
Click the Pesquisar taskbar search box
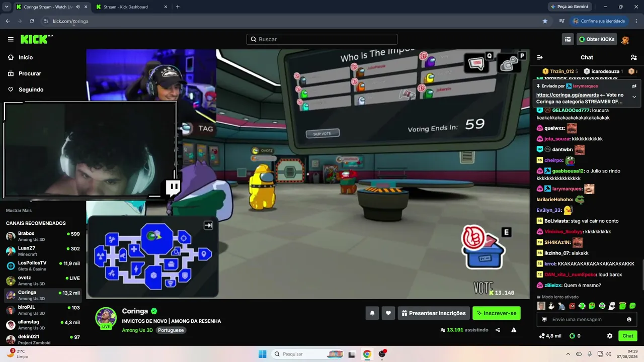click(x=307, y=354)
